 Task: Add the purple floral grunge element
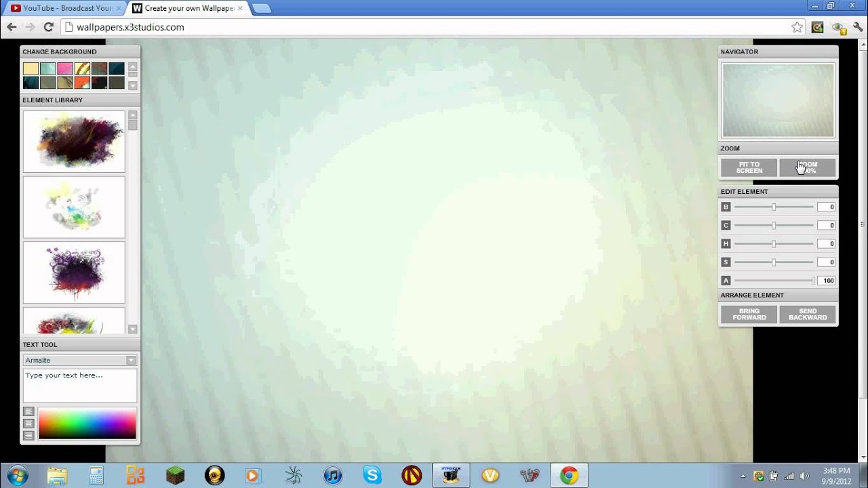(74, 272)
